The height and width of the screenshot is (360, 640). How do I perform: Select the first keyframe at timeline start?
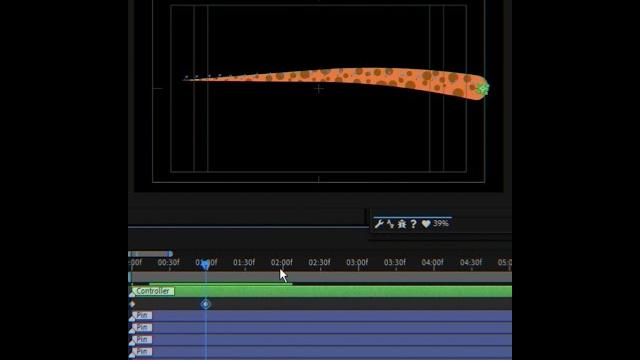click(132, 304)
